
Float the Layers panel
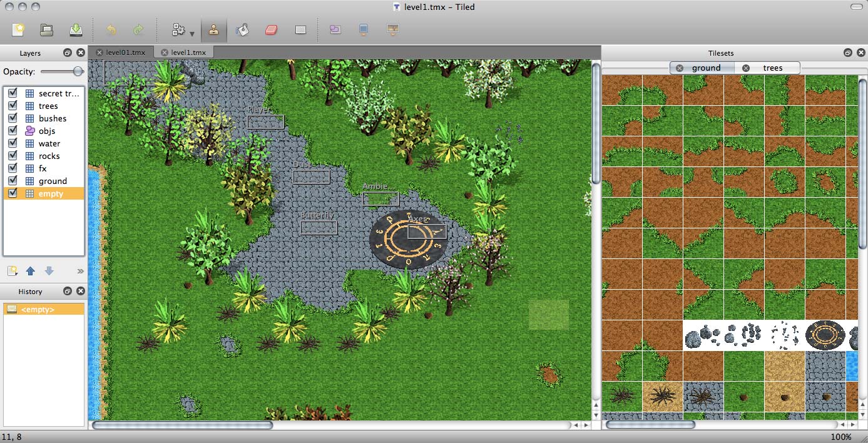[68, 53]
